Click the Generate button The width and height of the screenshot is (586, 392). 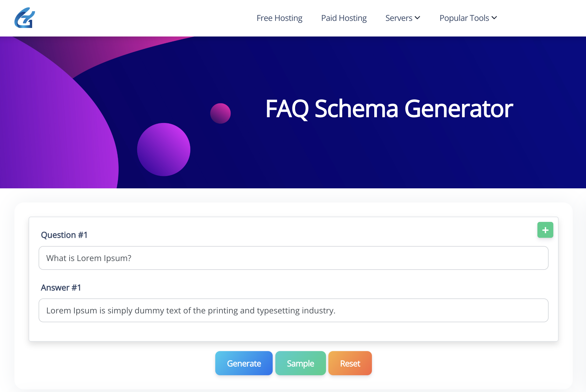click(244, 363)
